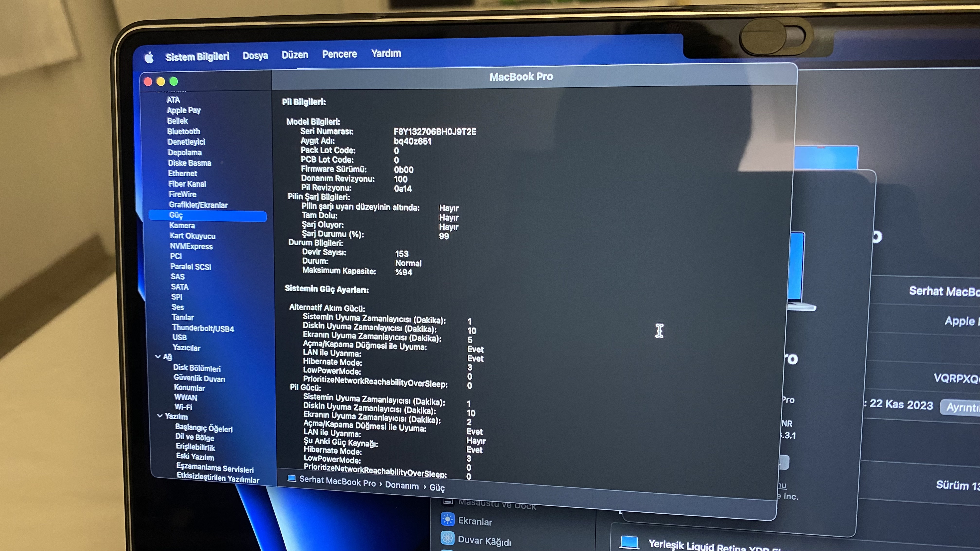Click the Devir Sayısı value 153
980x551 pixels.
click(x=402, y=254)
